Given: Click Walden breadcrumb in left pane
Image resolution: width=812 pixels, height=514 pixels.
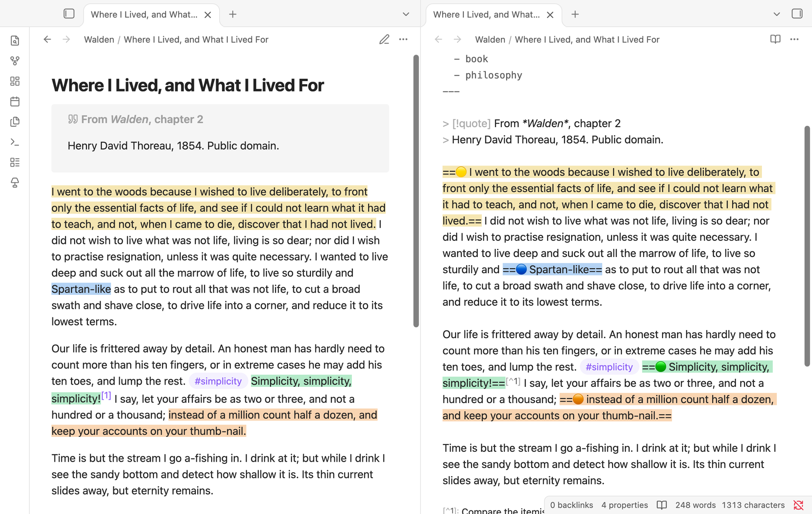Looking at the screenshot, I should point(99,40).
